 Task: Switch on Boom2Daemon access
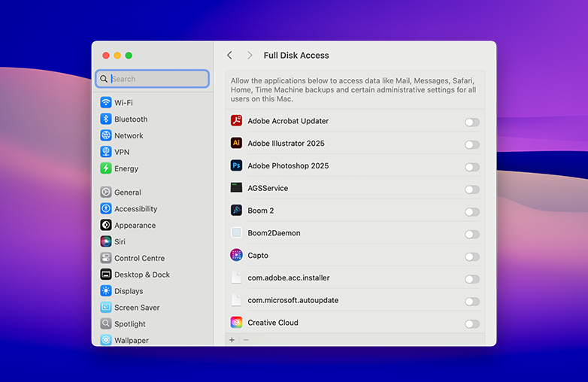[x=472, y=235]
